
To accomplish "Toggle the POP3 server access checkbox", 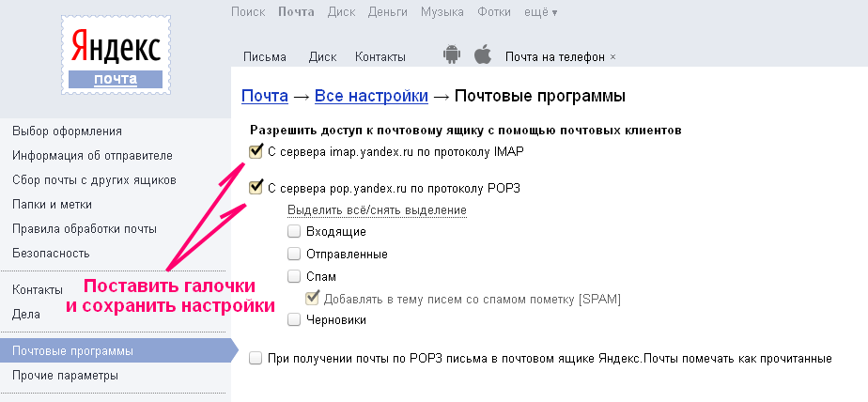I will [256, 188].
